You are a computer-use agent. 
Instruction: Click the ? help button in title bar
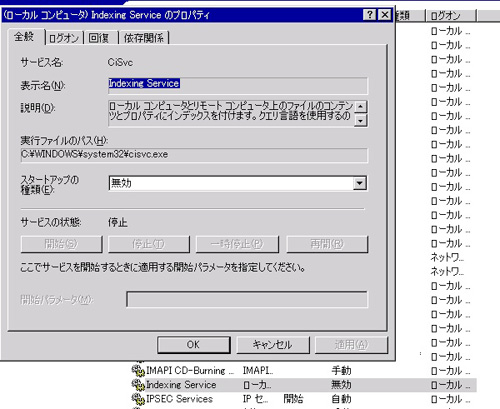(370, 15)
